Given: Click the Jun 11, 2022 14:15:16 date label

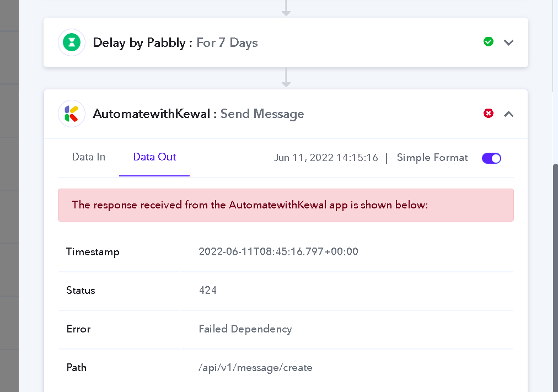Looking at the screenshot, I should coord(326,158).
